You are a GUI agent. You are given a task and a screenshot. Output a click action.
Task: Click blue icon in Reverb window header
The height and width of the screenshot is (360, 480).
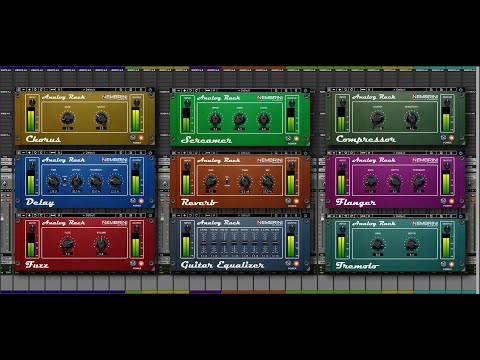point(305,153)
